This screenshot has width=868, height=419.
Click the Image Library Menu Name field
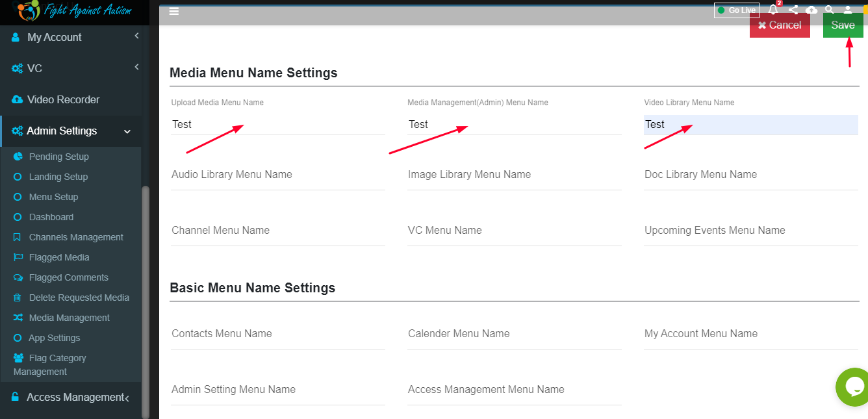tap(515, 175)
